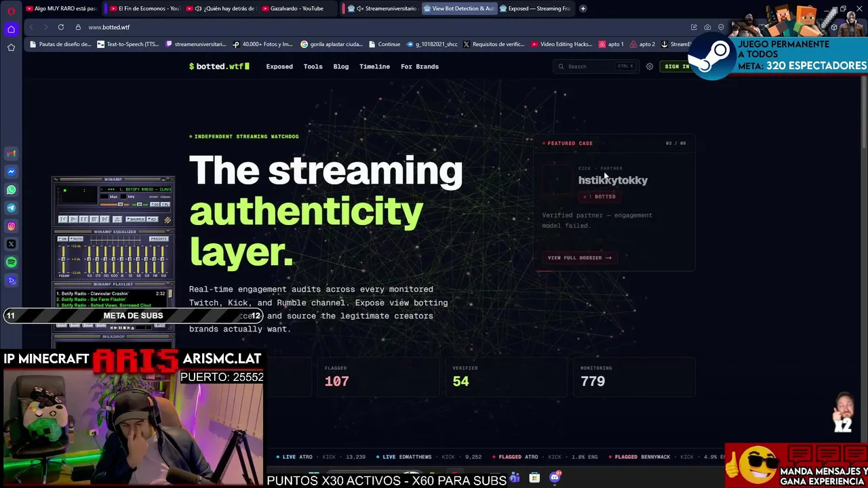Open Spotify in the sidebar
This screenshot has width=868, height=488.
click(11, 262)
